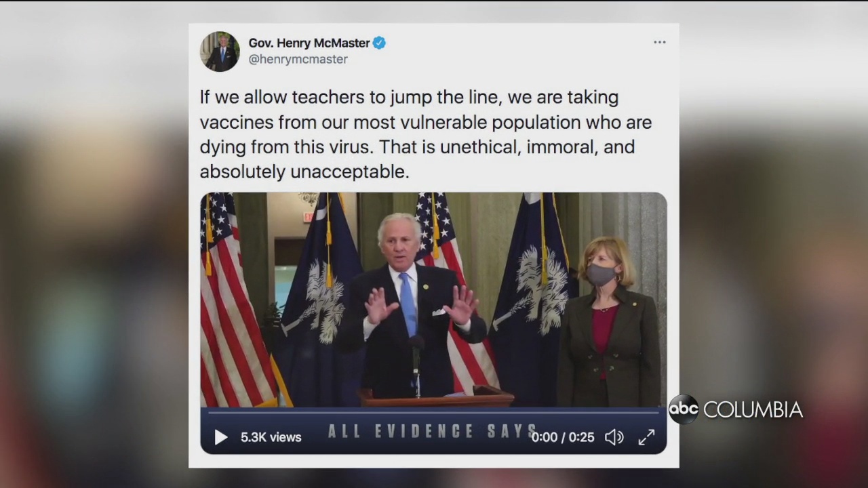Screen dimensions: 868x488
Task: Click the American flag on the left of the video
Action: pyautogui.click(x=237, y=300)
